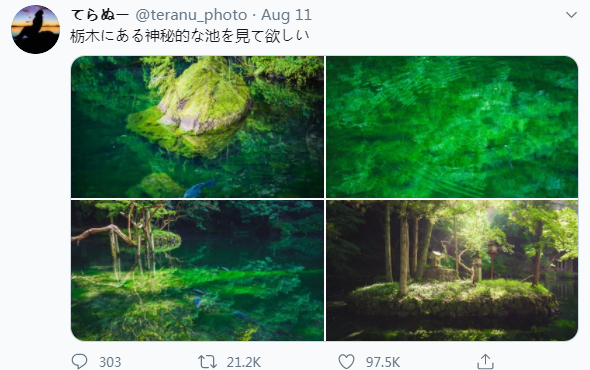Open the share tweet icon
The width and height of the screenshot is (590, 370).
(485, 361)
